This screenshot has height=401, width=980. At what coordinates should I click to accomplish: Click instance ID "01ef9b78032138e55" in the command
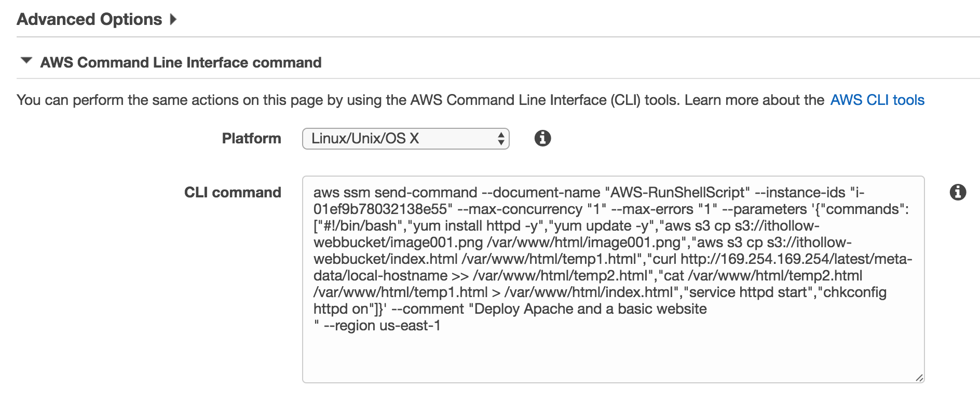point(380,209)
